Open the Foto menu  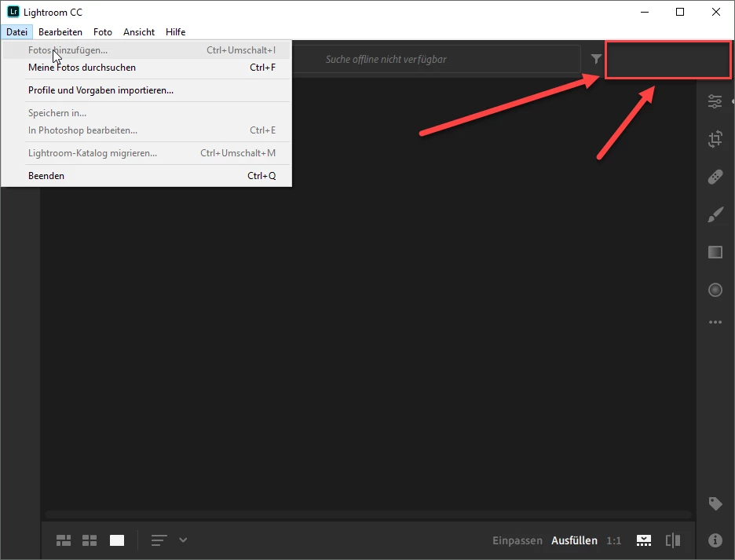point(103,32)
